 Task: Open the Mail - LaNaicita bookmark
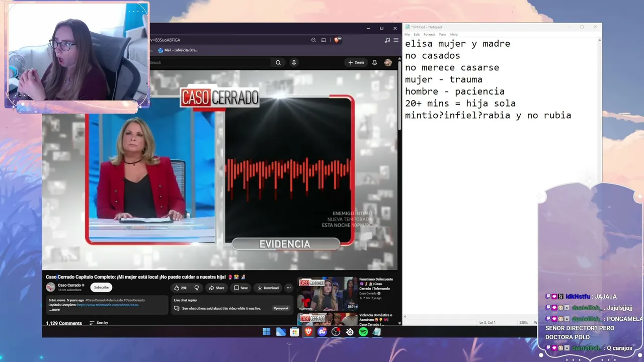[x=178, y=50]
